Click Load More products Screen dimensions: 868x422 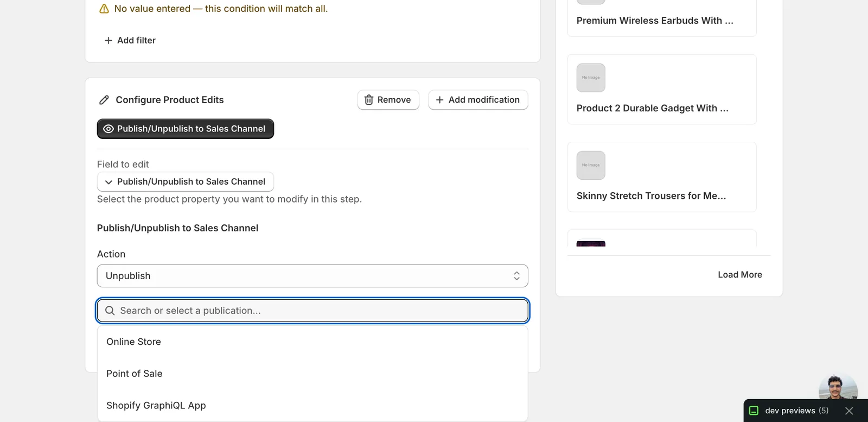click(x=740, y=275)
